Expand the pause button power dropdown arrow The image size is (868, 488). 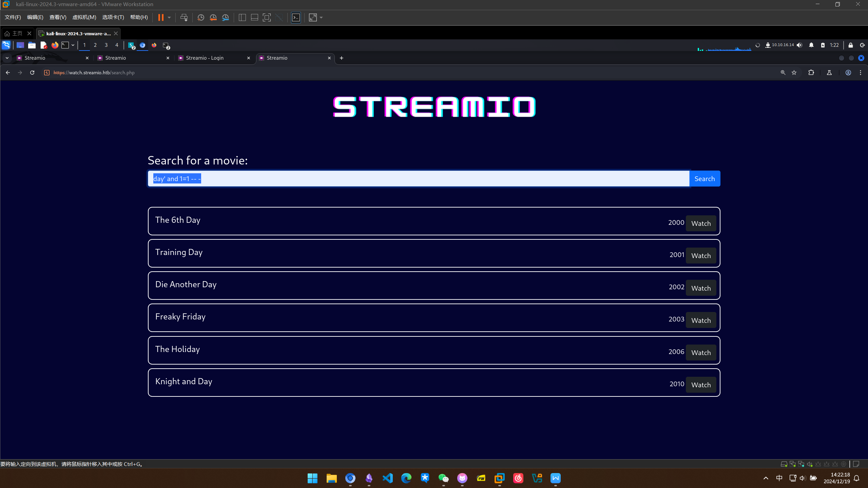(169, 18)
